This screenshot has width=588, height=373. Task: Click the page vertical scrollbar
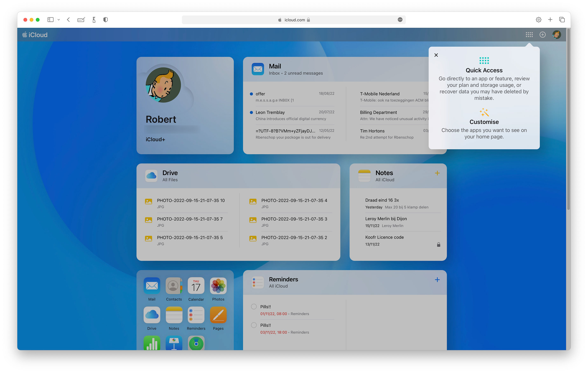click(568, 120)
